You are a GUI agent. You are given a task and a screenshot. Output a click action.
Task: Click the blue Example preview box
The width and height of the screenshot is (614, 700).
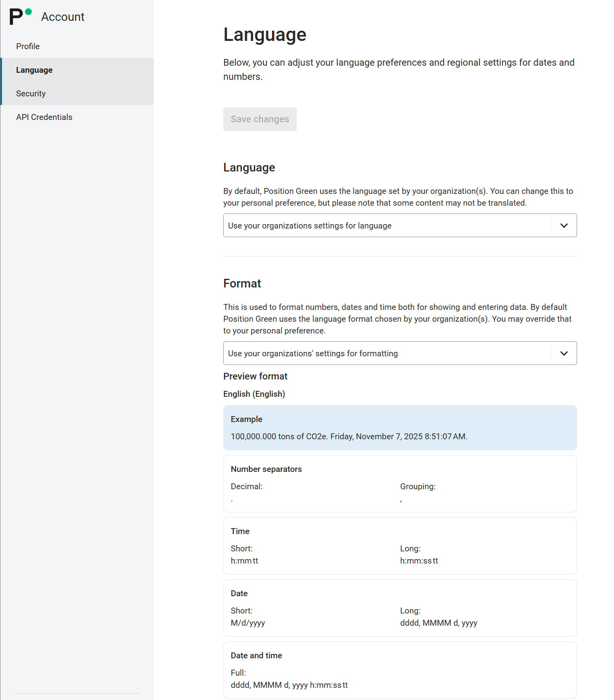(400, 427)
